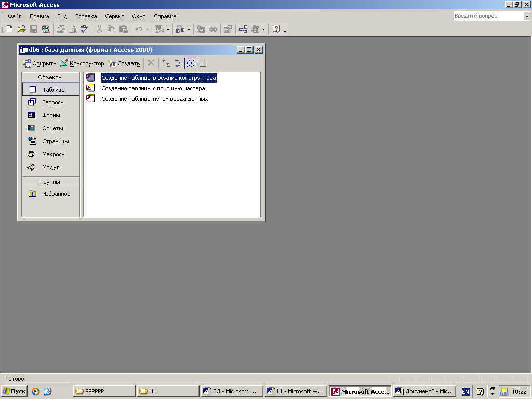Click the New Object toolbar icon
This screenshot has height=399, width=532.
[255, 29]
